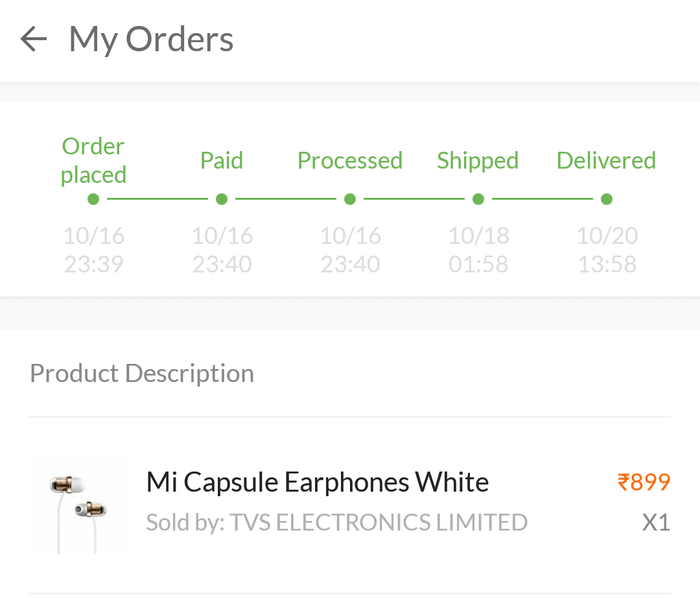
Task: Select the Processed step dot
Action: tap(350, 199)
